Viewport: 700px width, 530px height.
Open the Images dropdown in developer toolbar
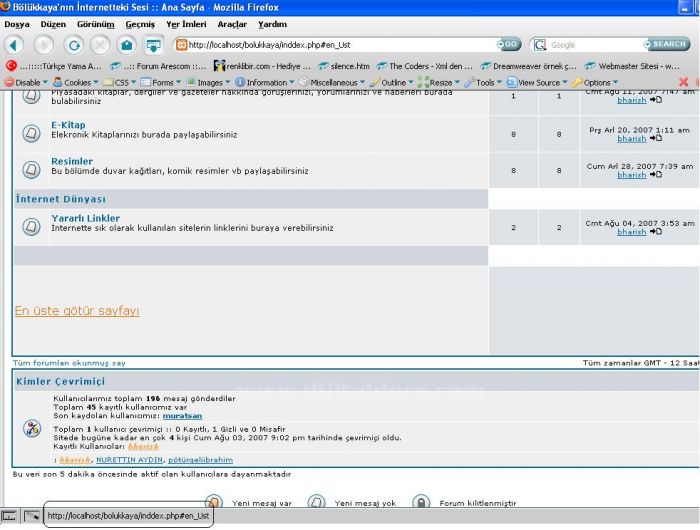(x=211, y=82)
